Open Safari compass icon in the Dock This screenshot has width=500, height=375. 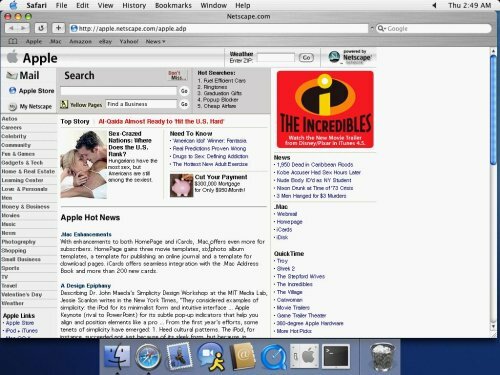148,357
